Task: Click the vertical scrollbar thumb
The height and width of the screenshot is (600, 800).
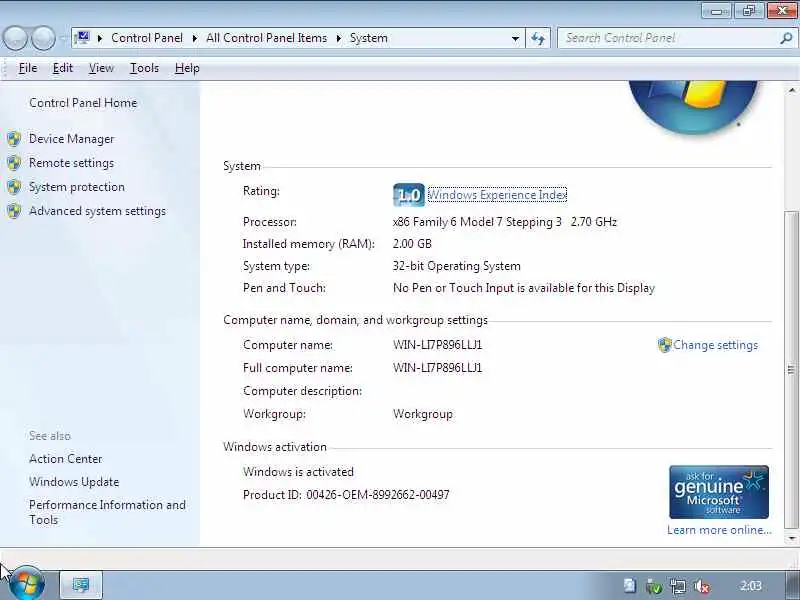Action: [791, 370]
